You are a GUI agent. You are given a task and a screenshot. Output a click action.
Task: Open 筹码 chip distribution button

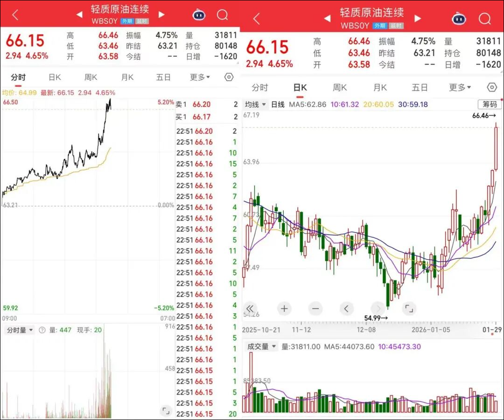click(489, 104)
